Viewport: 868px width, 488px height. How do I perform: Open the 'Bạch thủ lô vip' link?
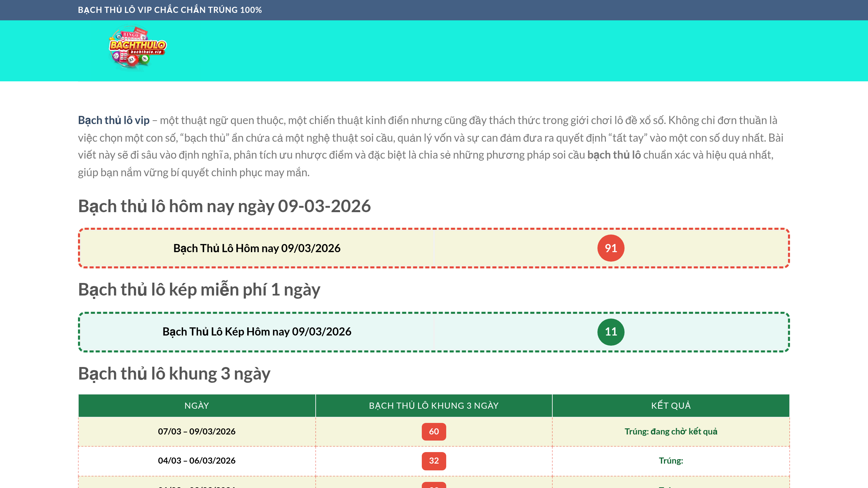114,120
